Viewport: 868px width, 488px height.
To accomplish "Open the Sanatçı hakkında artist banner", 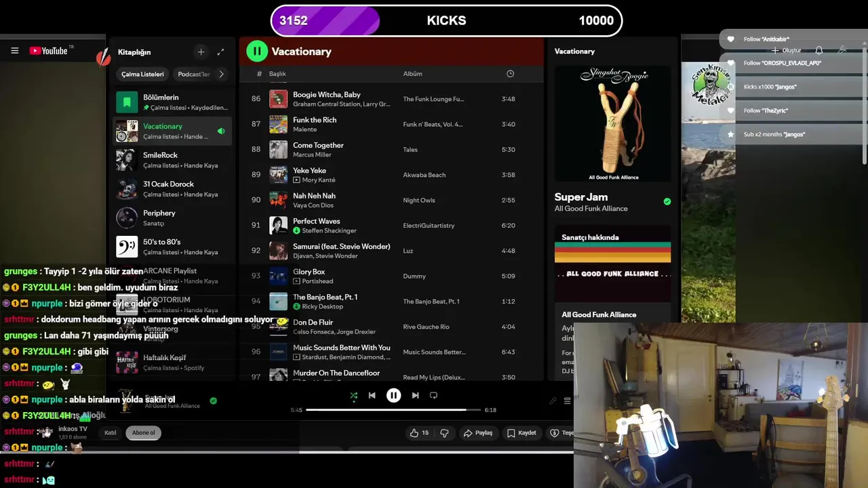I will coord(612,263).
